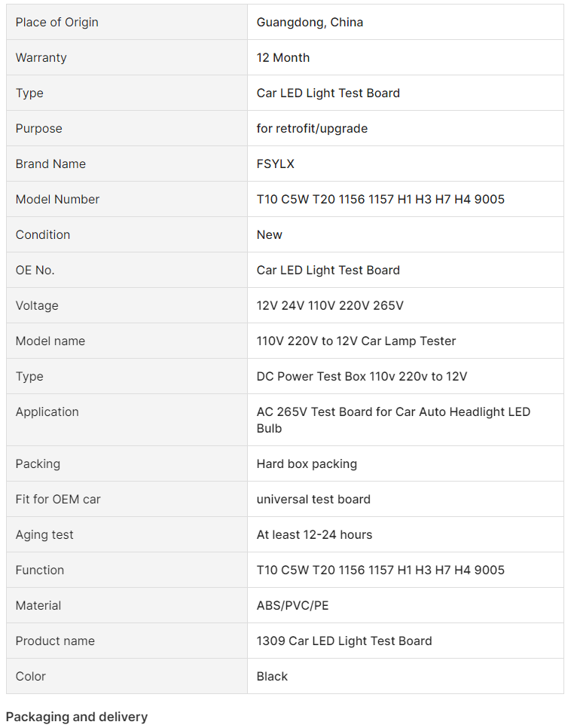Click '1309 Car LED Light Test Board' product name
The width and height of the screenshot is (571, 728).
(x=344, y=641)
